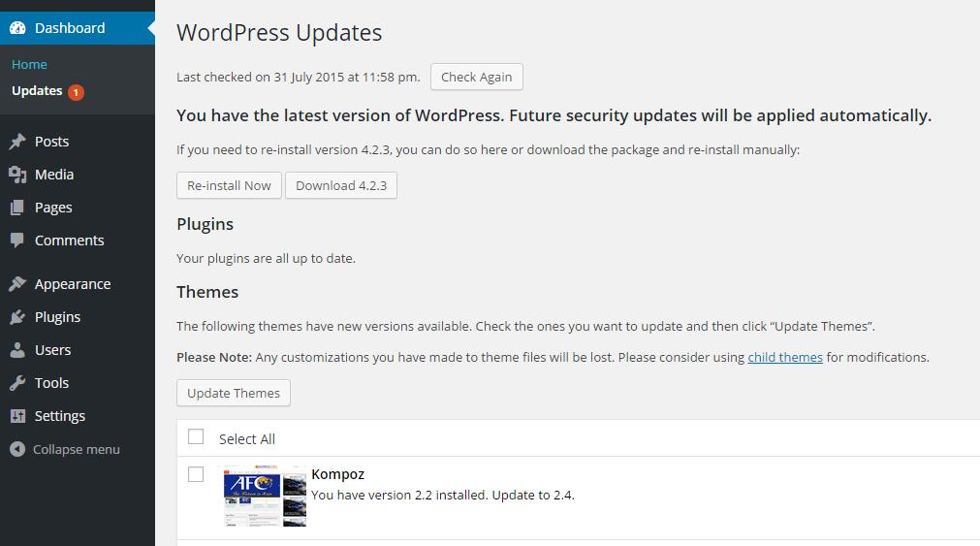Screen dimensions: 980x546
Task: Click the Pages stacked-sheets icon
Action: click(x=17, y=208)
